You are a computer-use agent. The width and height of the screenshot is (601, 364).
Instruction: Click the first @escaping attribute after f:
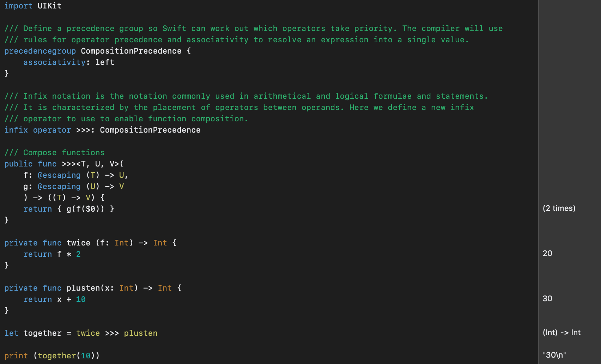tap(59, 175)
